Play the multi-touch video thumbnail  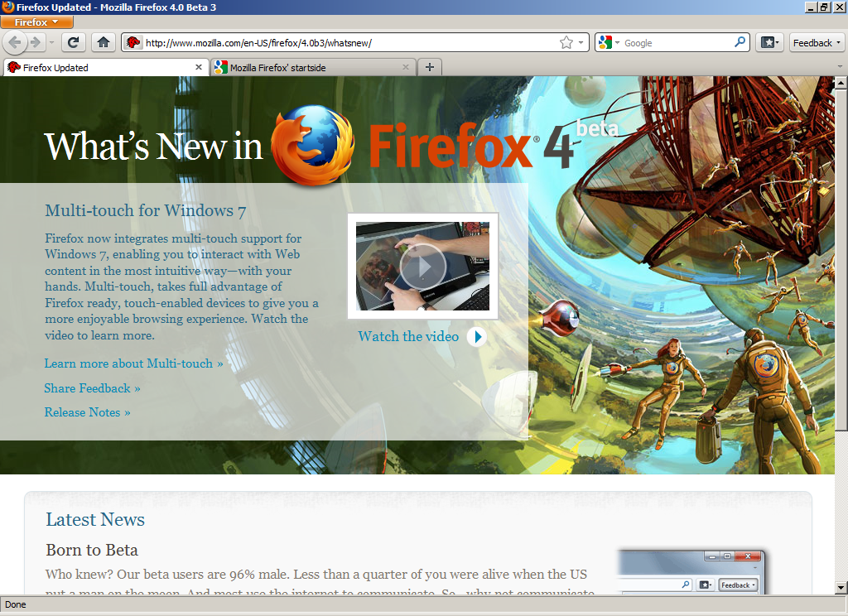pyautogui.click(x=422, y=266)
